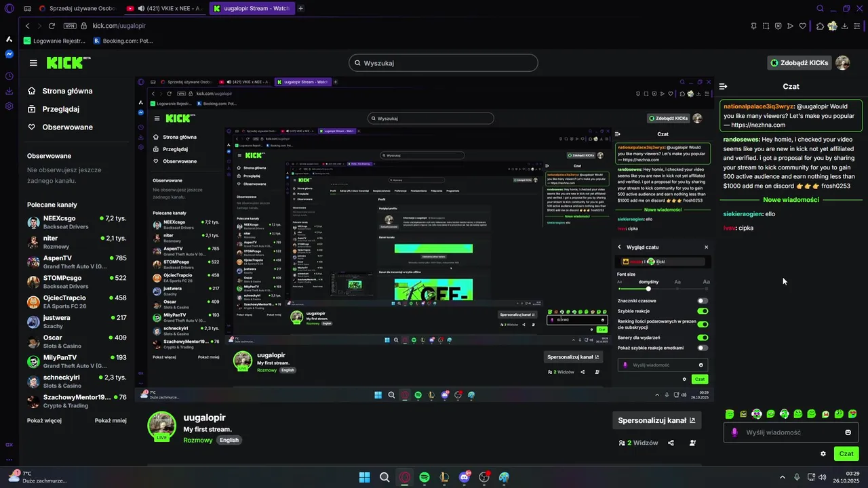Select the uugalopir Stream tab
This screenshot has width=868, height=488.
tap(252, 9)
